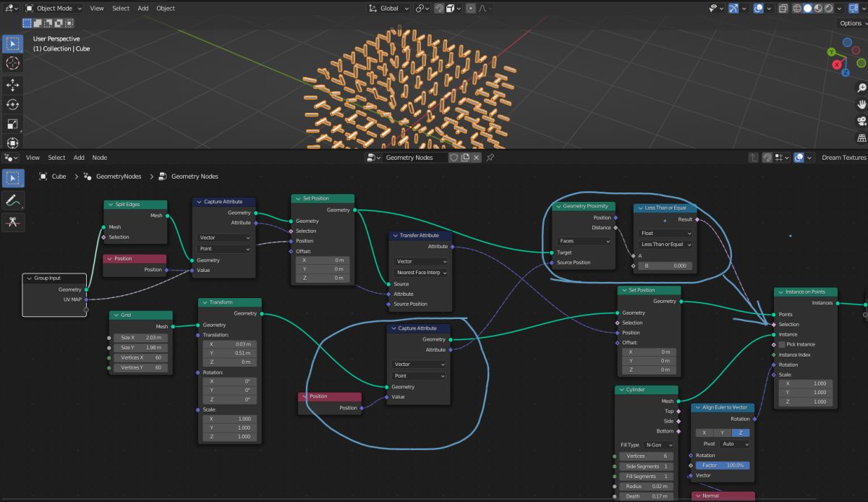
Task: Switch to solid viewport shading
Action: 807,8
